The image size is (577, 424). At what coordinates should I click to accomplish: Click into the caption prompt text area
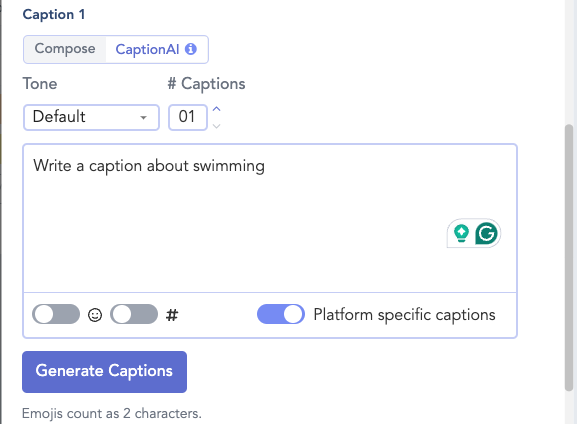pyautogui.click(x=270, y=218)
